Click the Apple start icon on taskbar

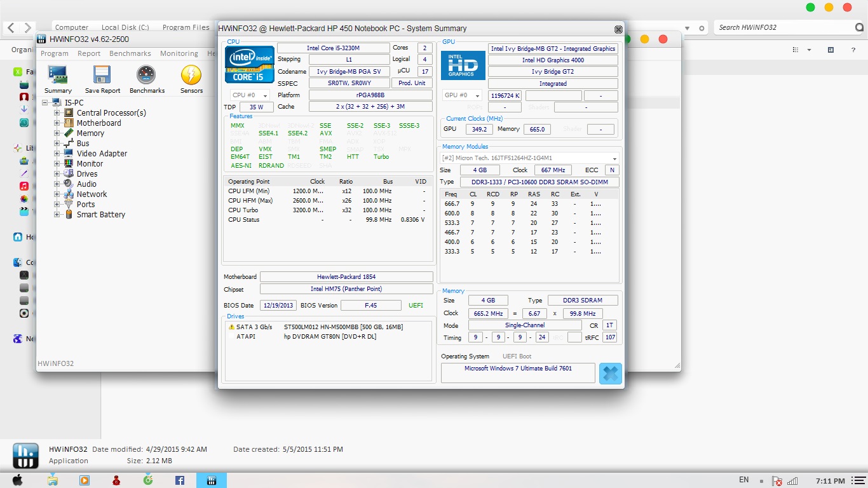click(x=17, y=480)
